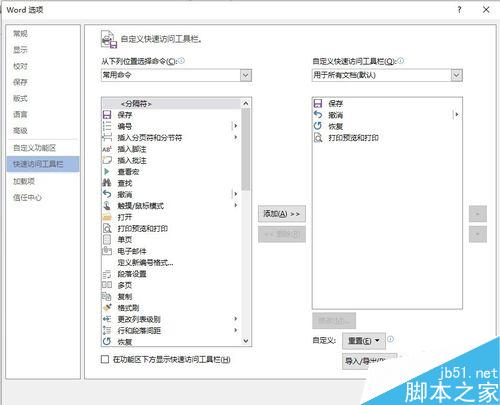Select the <分隔符> entry in command list
This screenshot has width=500, height=405.
click(171, 104)
